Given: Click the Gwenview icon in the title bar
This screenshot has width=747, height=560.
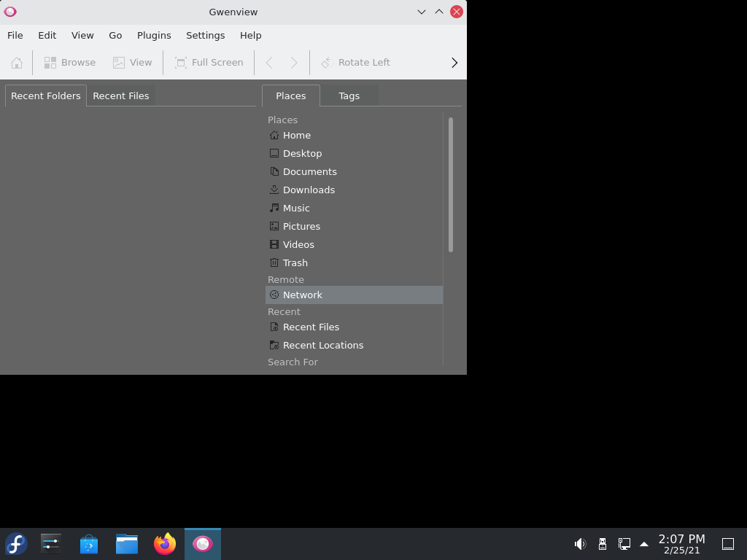Looking at the screenshot, I should [10, 12].
